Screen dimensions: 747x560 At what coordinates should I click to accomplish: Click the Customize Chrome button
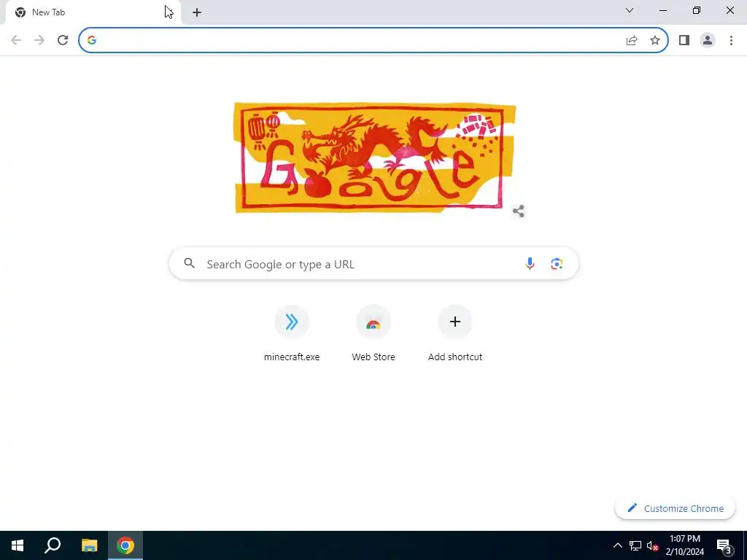pyautogui.click(x=675, y=508)
